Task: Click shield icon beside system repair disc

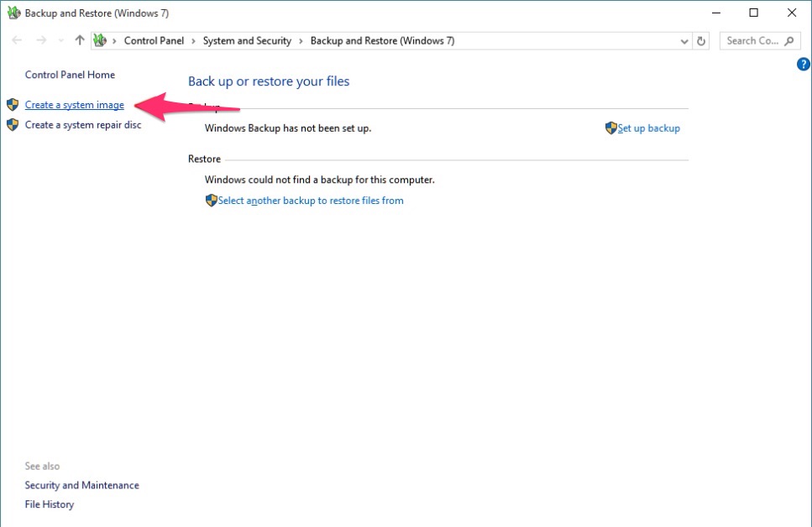Action: (13, 125)
